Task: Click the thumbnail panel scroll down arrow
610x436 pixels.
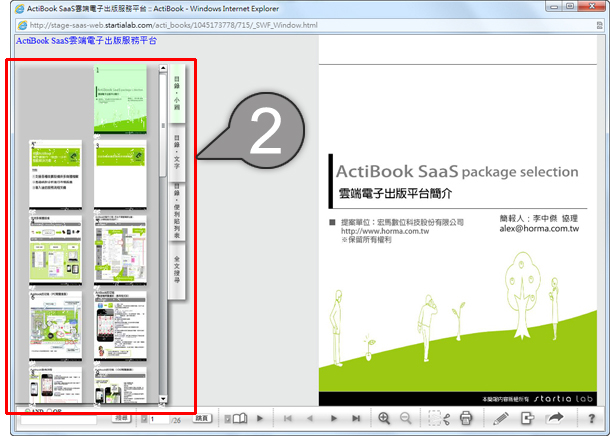Action: [x=163, y=399]
